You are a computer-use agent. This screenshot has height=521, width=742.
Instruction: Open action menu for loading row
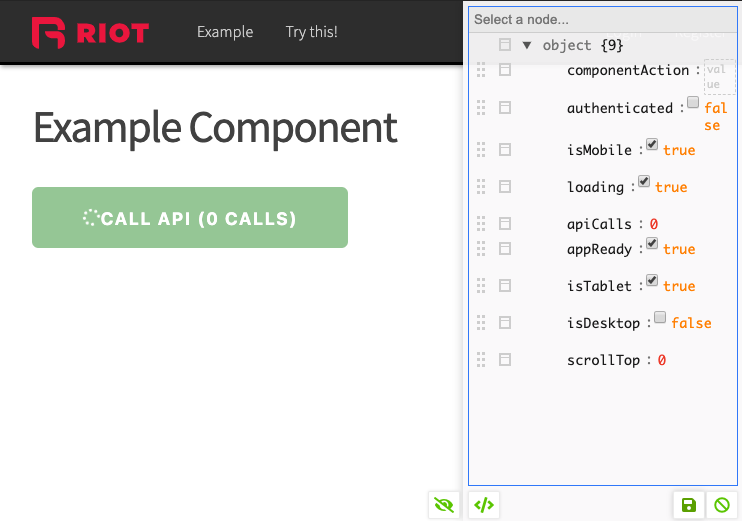tap(505, 187)
